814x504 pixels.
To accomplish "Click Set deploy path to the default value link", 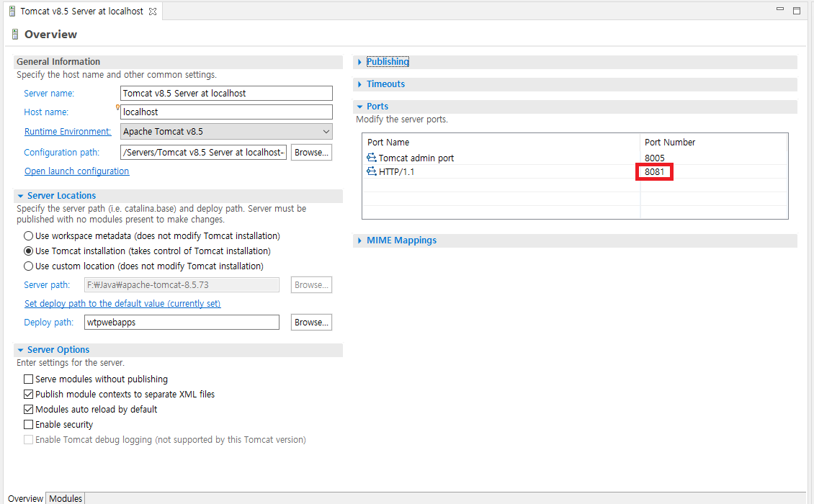I will (122, 303).
